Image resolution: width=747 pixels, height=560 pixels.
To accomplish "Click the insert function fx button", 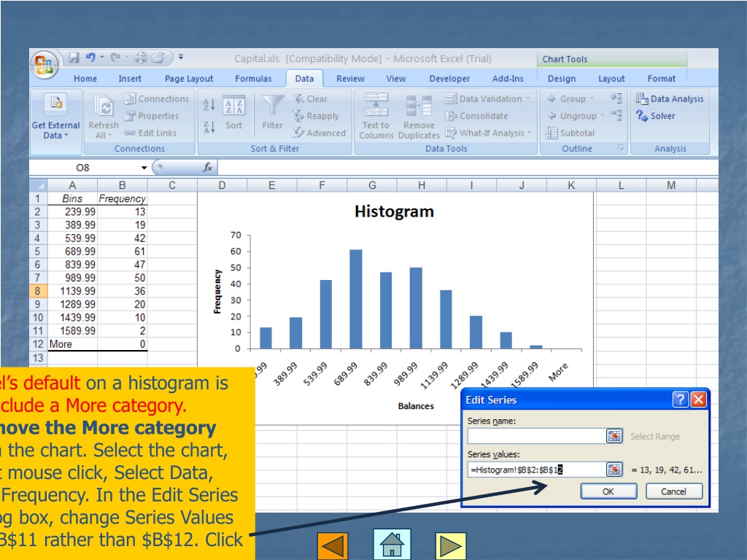I will click(208, 167).
